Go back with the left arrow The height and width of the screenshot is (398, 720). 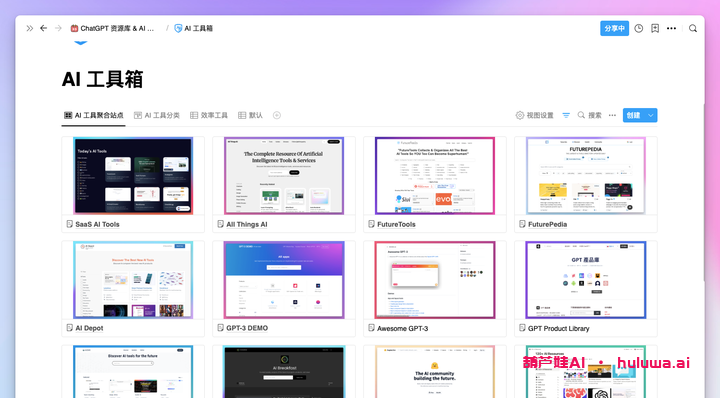point(44,28)
